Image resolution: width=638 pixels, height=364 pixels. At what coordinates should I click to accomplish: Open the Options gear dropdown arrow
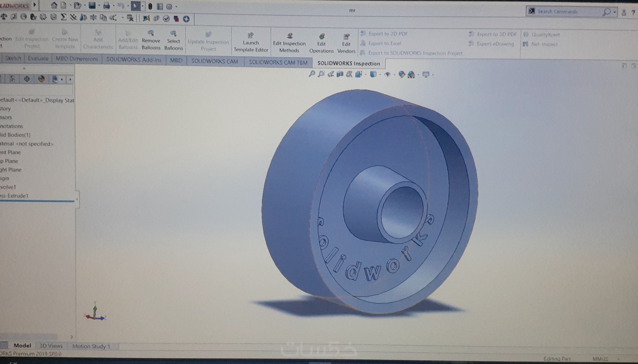pyautogui.click(x=176, y=7)
